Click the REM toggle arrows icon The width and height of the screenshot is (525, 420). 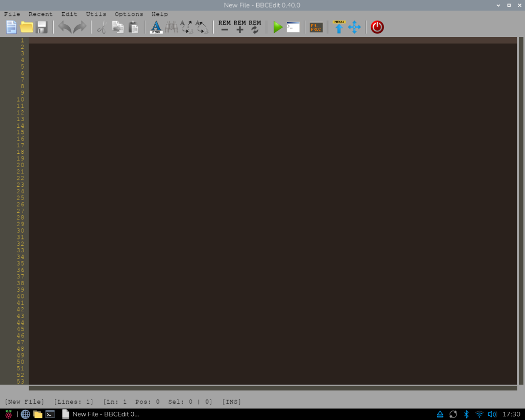click(x=255, y=27)
